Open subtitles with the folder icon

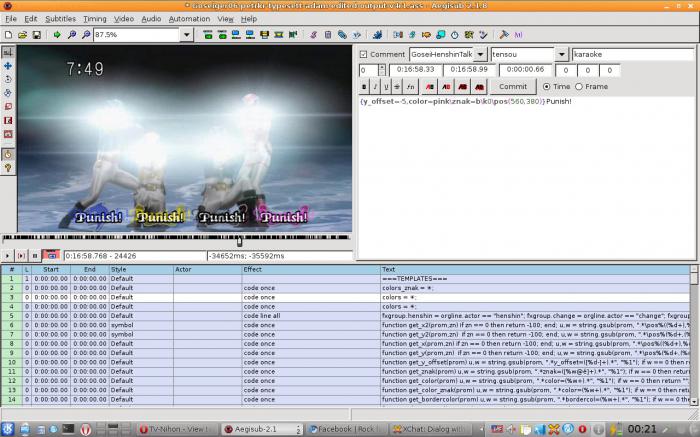22,34
